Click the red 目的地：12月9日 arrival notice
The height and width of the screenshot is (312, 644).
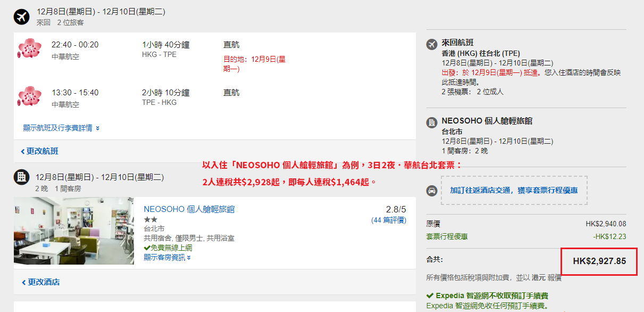click(x=254, y=64)
